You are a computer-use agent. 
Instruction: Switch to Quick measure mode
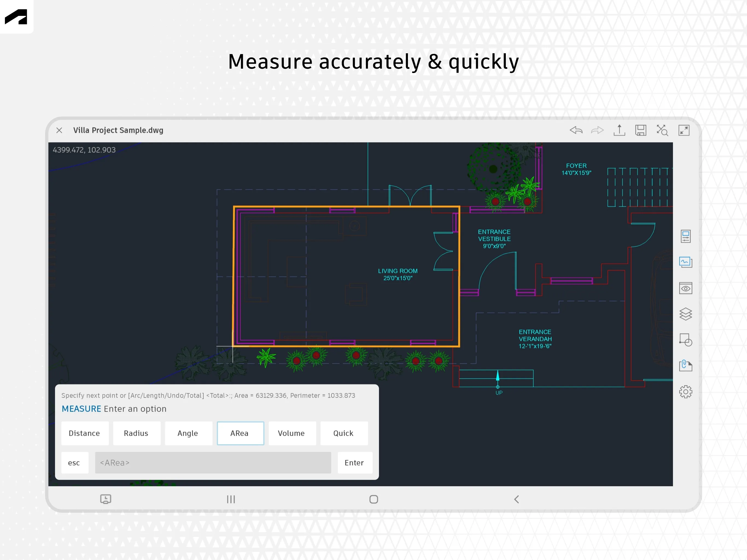click(x=344, y=433)
